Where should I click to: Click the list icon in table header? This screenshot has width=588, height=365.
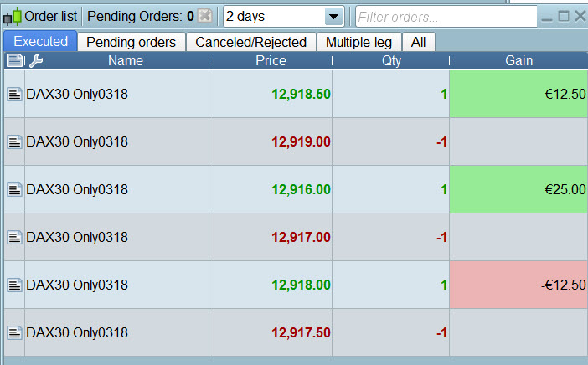(13, 60)
